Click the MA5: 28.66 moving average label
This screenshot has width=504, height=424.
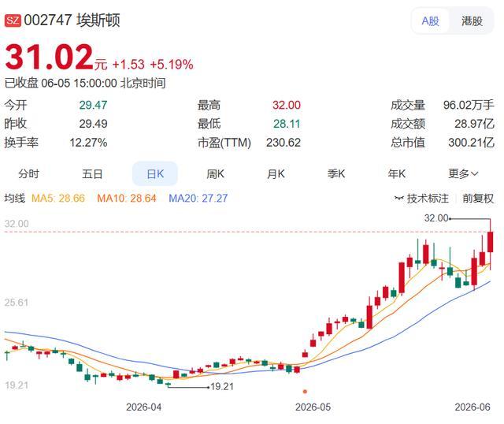click(58, 198)
